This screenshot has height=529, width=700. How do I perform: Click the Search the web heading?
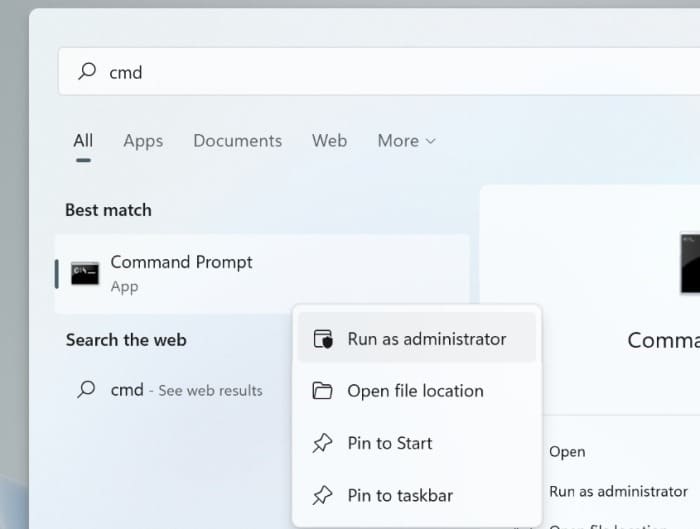point(126,340)
